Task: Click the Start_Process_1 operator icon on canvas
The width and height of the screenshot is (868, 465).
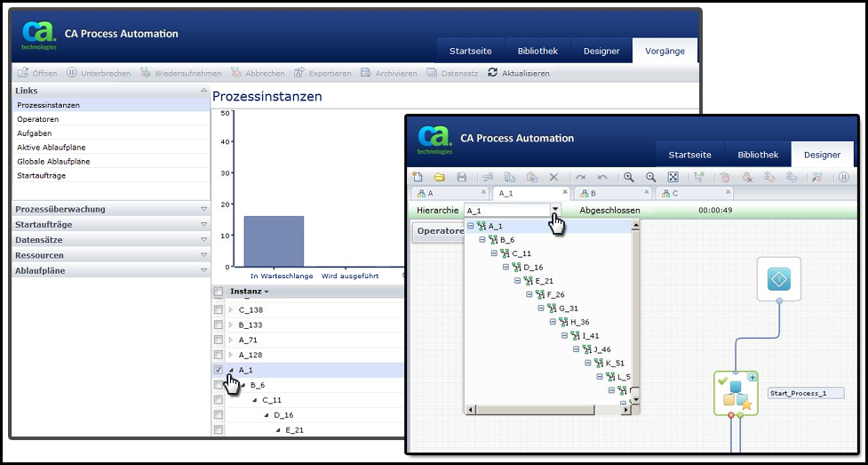Action: pos(736,394)
